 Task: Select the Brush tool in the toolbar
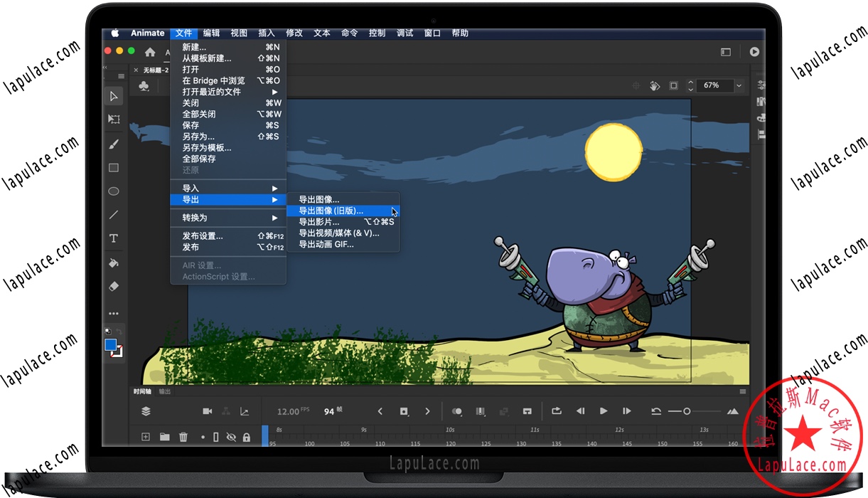pyautogui.click(x=114, y=144)
